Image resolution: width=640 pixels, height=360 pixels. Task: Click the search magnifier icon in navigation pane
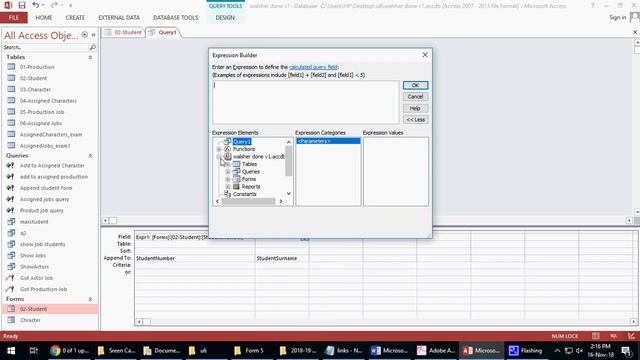(93, 47)
